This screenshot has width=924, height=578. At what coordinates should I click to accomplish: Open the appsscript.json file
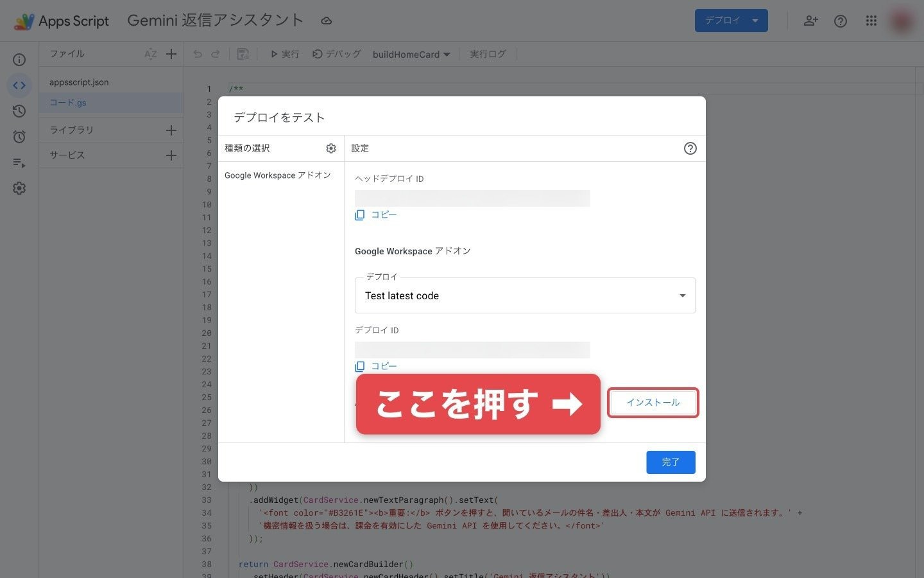click(x=111, y=82)
